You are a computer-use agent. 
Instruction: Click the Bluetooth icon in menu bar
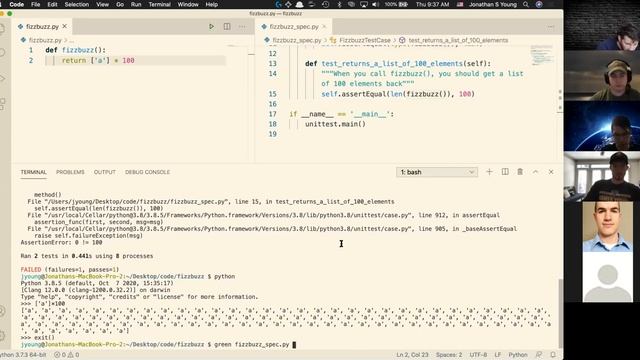click(x=339, y=4)
